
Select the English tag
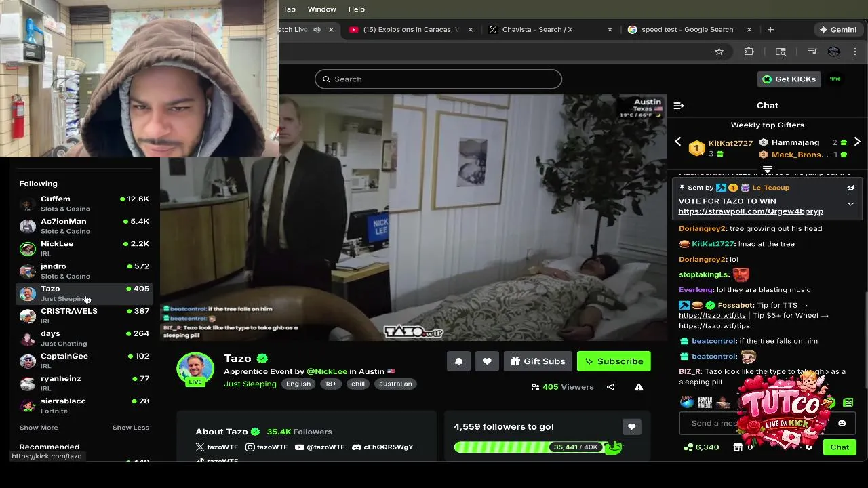pos(298,384)
